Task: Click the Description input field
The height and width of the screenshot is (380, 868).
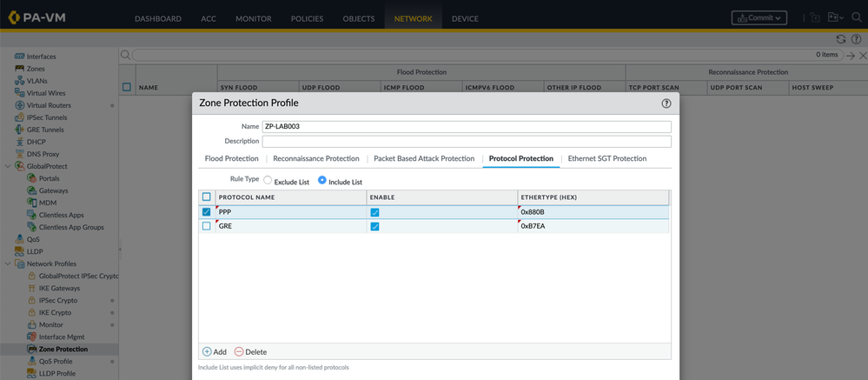Action: [466, 141]
